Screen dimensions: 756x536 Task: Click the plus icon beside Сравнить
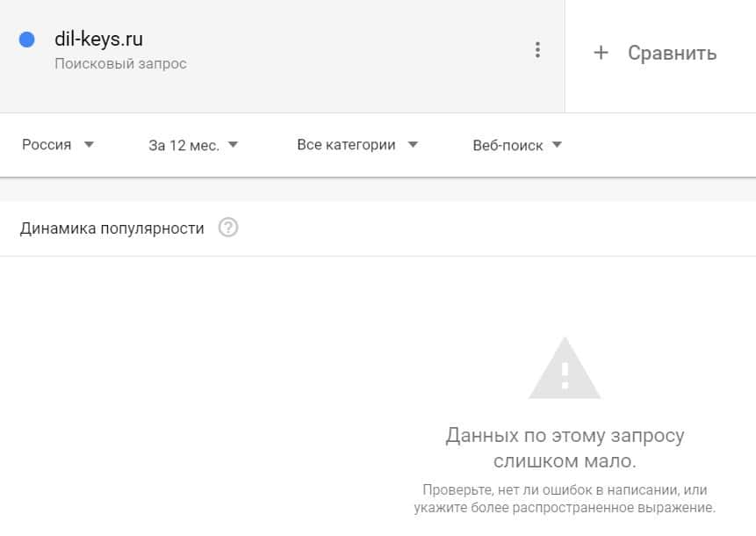coord(601,52)
